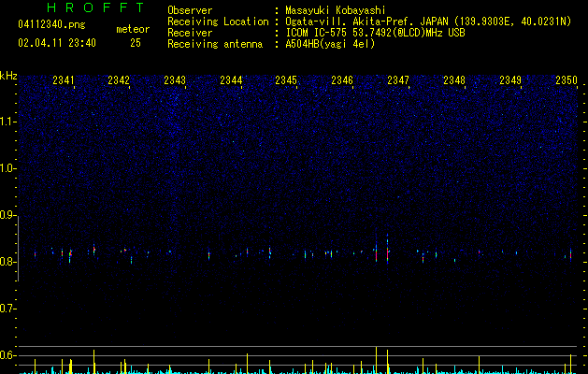Click the 2342 time axis label

click(x=119, y=80)
